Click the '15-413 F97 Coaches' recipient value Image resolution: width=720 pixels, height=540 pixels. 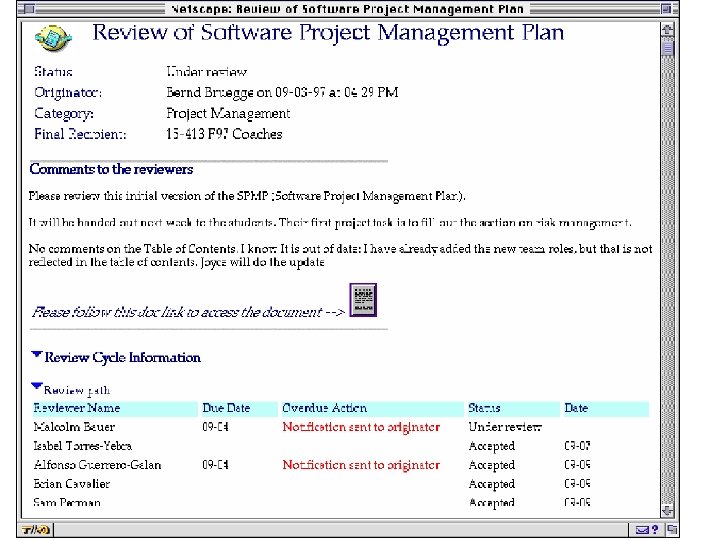[x=224, y=134]
